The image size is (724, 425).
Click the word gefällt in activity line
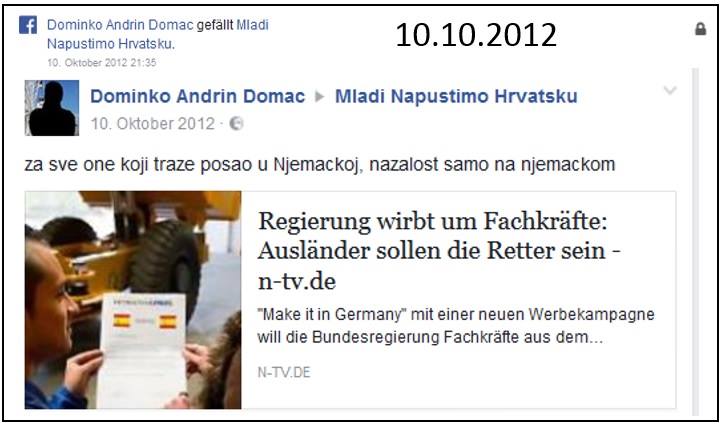[x=215, y=25]
